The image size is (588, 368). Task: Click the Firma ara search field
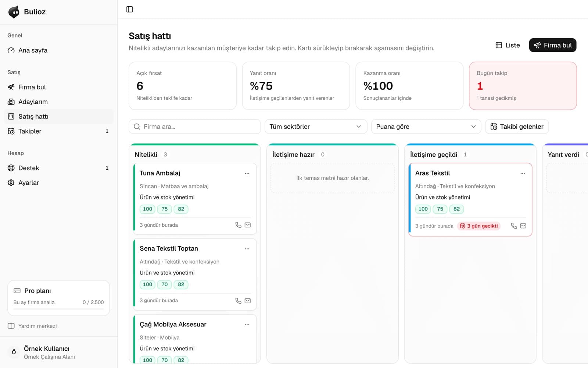pyautogui.click(x=195, y=127)
